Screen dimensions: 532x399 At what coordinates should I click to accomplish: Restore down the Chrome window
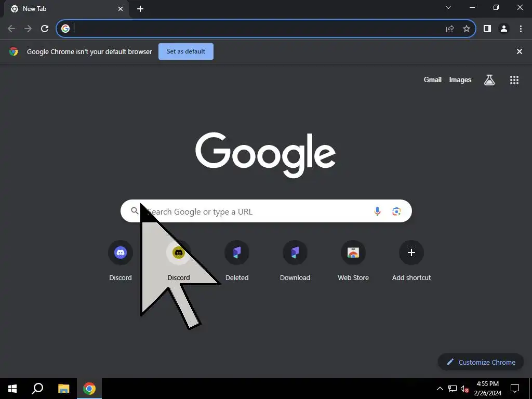click(x=496, y=7)
